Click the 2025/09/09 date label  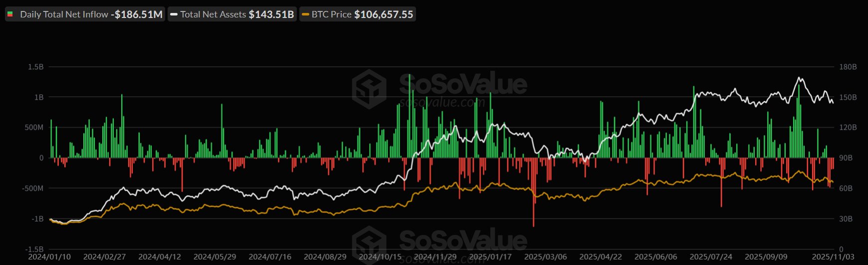766,257
